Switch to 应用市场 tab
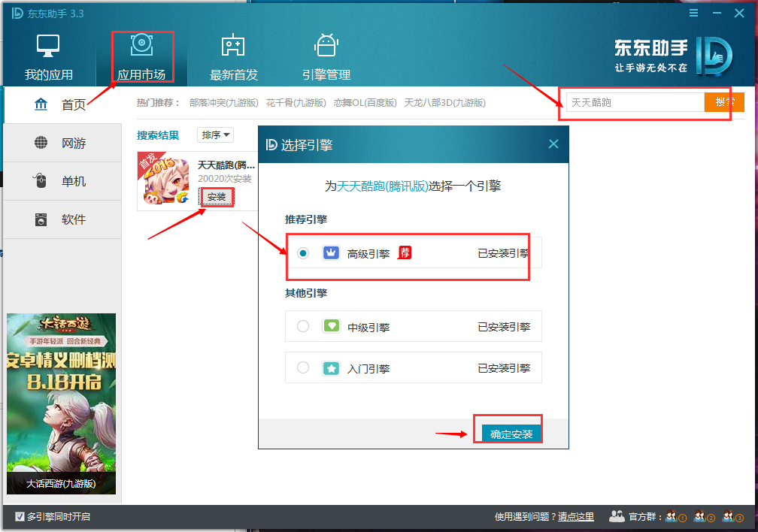Viewport: 758px width, 532px height. [x=141, y=57]
